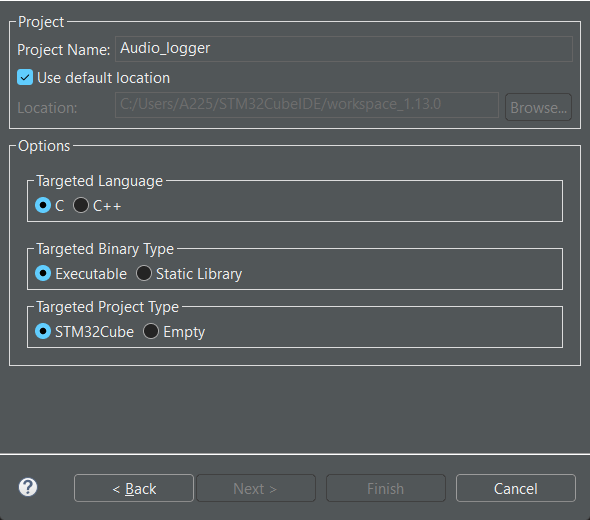Cancel the new project dialog
This screenshot has width=590, height=520.
515,488
